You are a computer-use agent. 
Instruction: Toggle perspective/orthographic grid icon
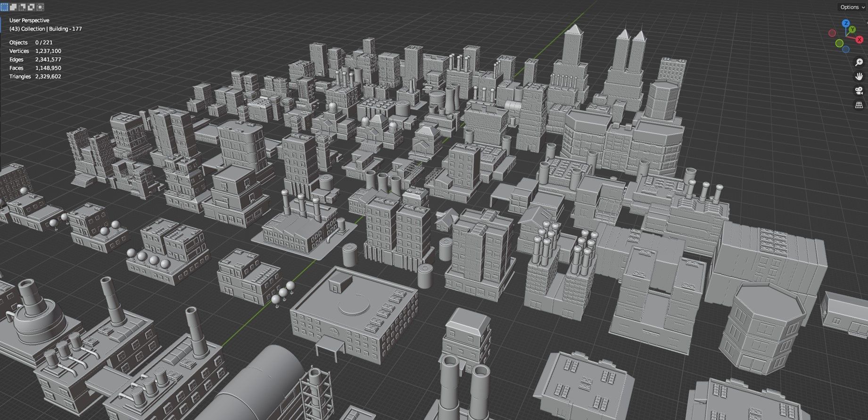pos(859,105)
